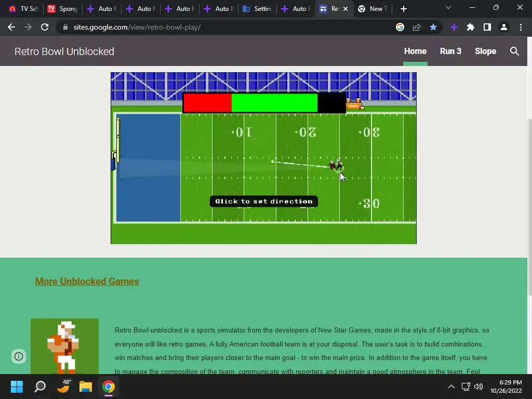Show hidden system tray icons
532x399 pixels.
[451, 387]
